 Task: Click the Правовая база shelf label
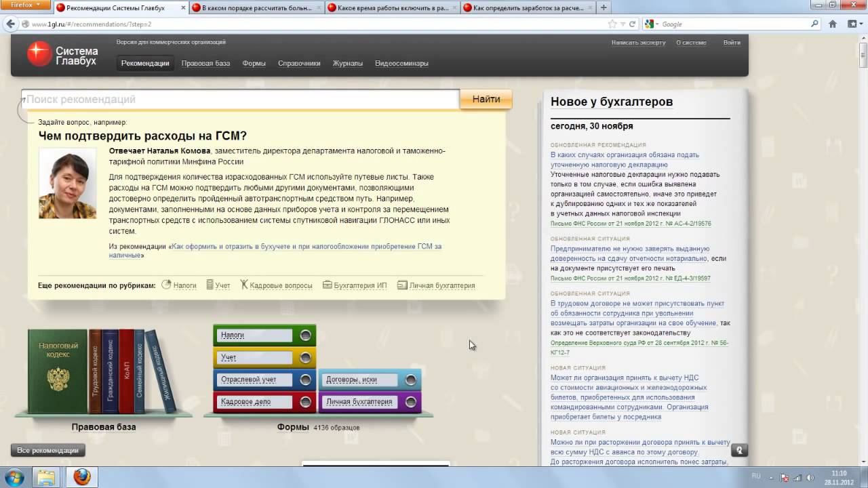pyautogui.click(x=104, y=427)
